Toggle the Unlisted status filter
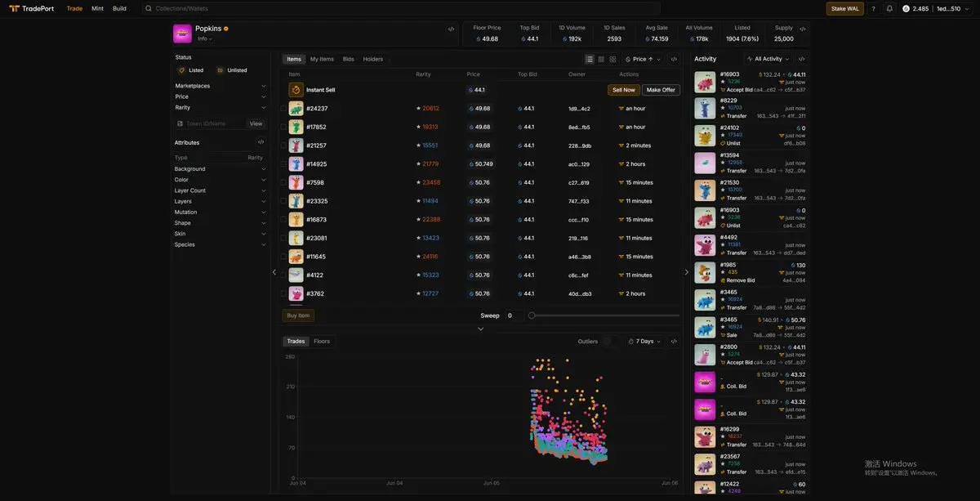980x501 pixels. coord(232,70)
